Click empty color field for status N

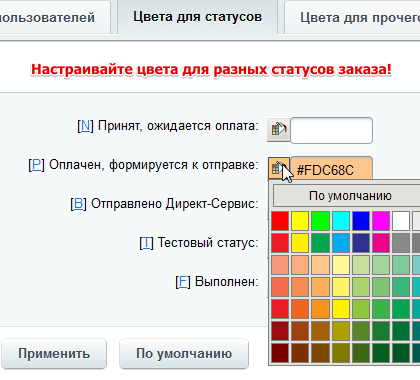pyautogui.click(x=331, y=130)
